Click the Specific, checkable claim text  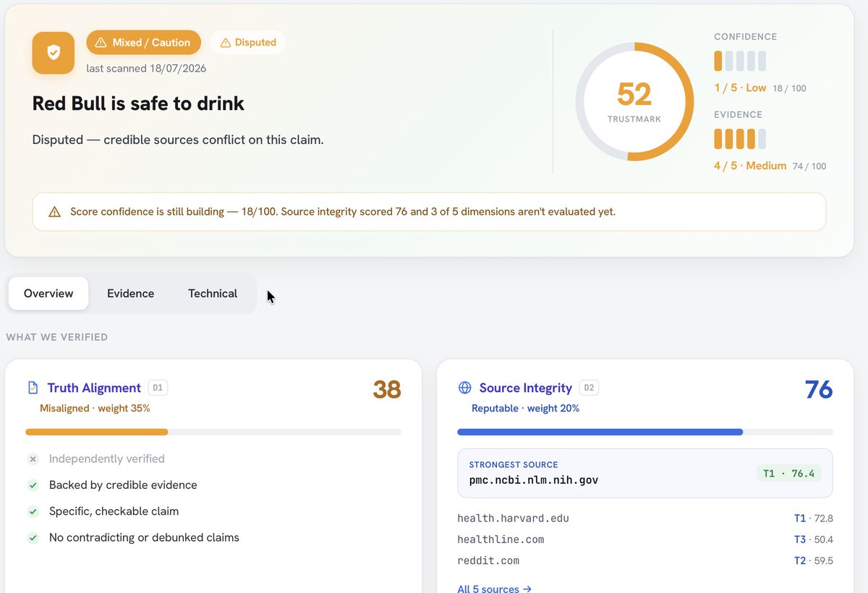pyautogui.click(x=114, y=511)
